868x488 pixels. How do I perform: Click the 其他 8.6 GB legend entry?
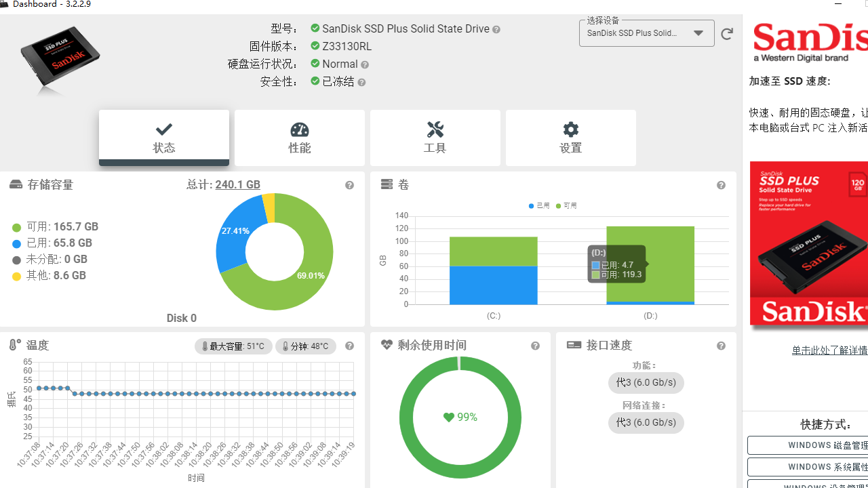(x=50, y=276)
